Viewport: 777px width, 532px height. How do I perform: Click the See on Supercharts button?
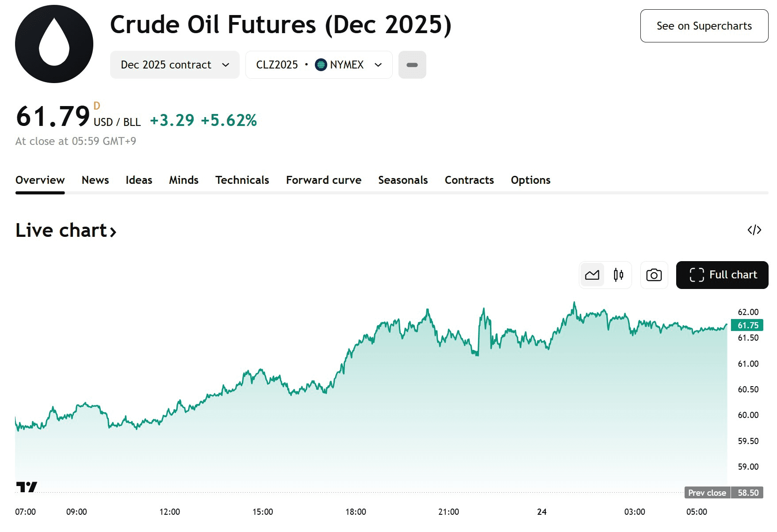(704, 26)
